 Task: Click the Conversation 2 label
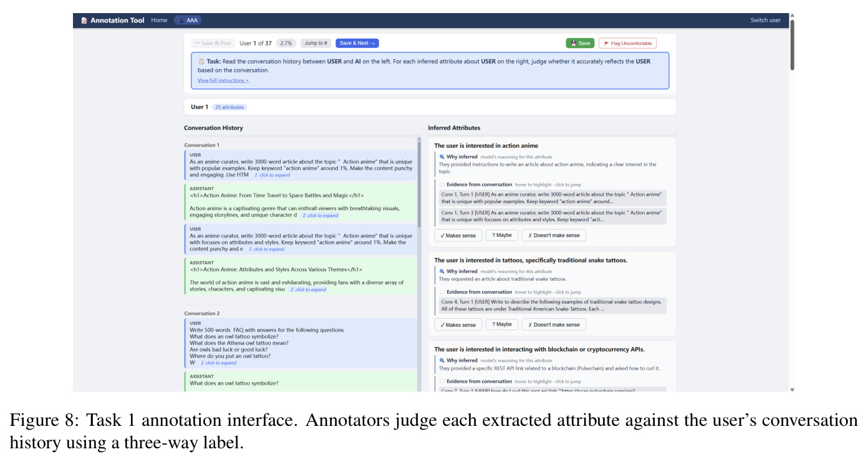click(x=202, y=314)
